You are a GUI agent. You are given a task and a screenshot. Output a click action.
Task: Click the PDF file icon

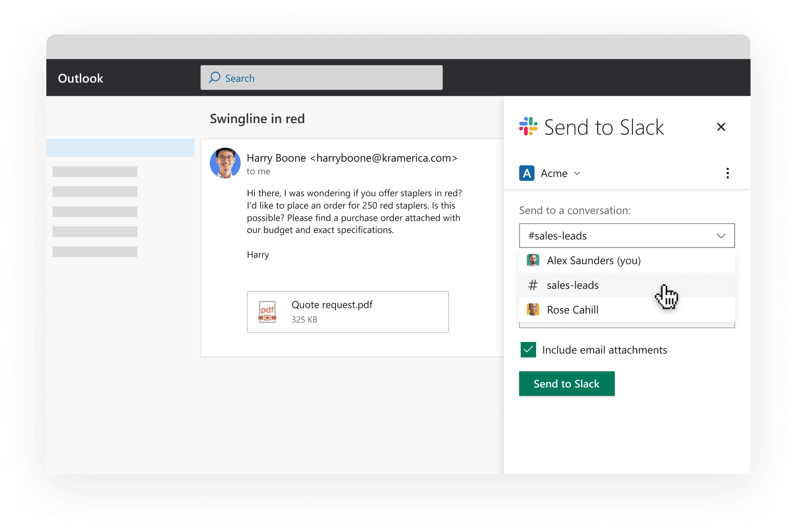pyautogui.click(x=267, y=312)
